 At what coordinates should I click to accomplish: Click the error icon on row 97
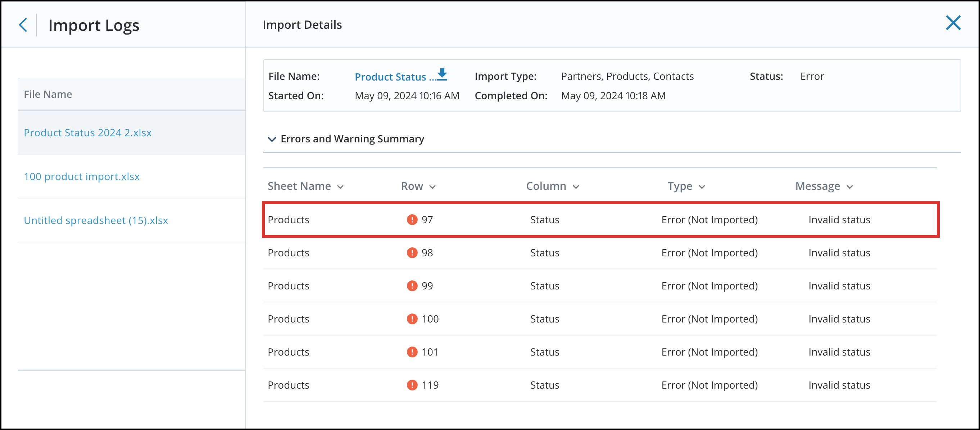point(412,219)
